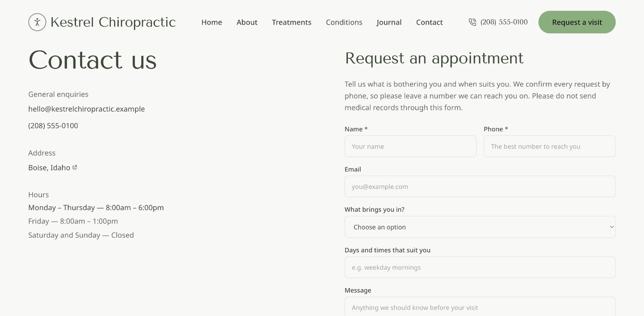The height and width of the screenshot is (316, 644).
Task: Click Kestrel Chiropractic site title
Action: (x=113, y=22)
